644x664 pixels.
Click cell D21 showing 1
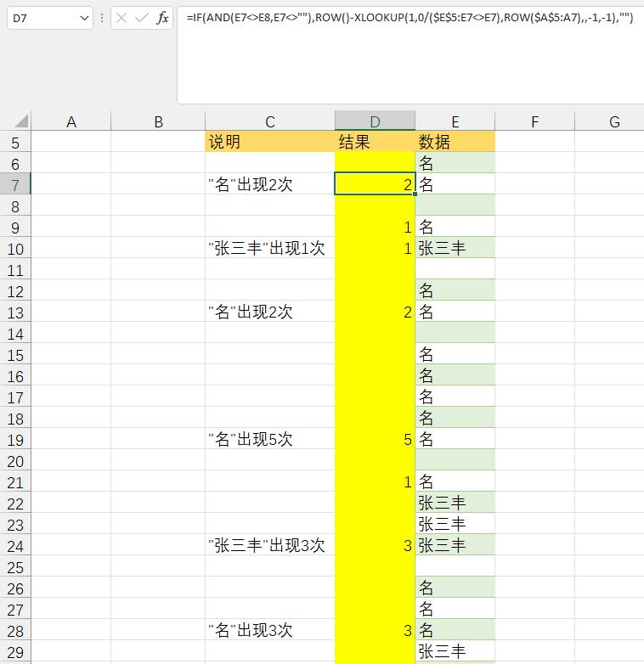(x=375, y=481)
